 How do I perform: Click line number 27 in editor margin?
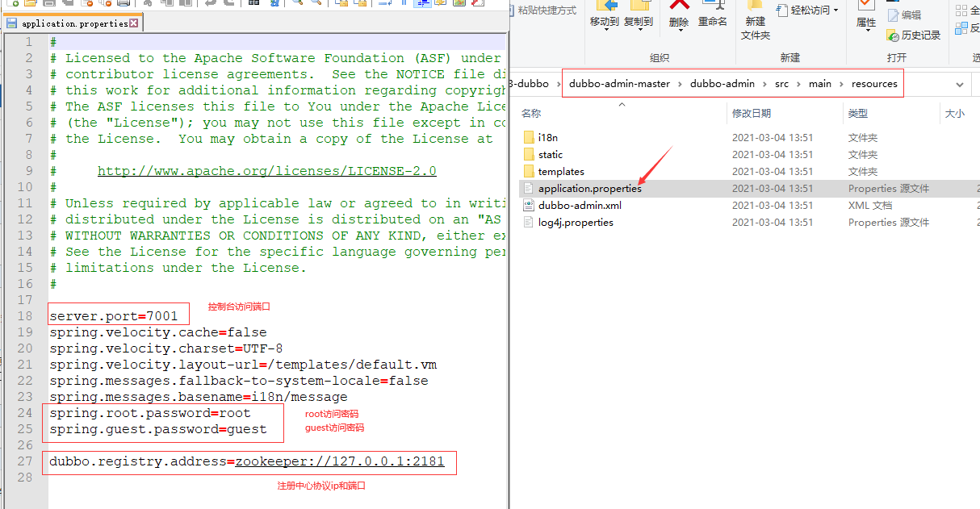point(24,461)
